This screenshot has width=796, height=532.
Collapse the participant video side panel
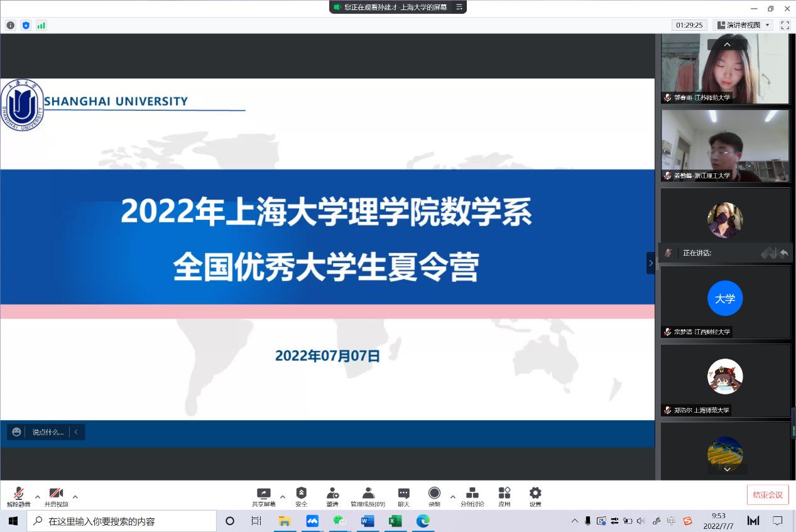650,263
